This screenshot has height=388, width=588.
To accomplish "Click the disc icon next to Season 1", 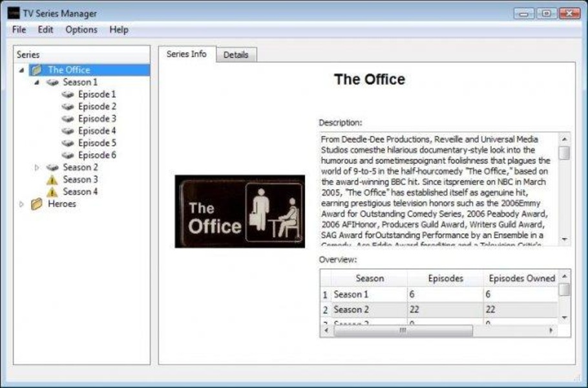I will click(52, 82).
